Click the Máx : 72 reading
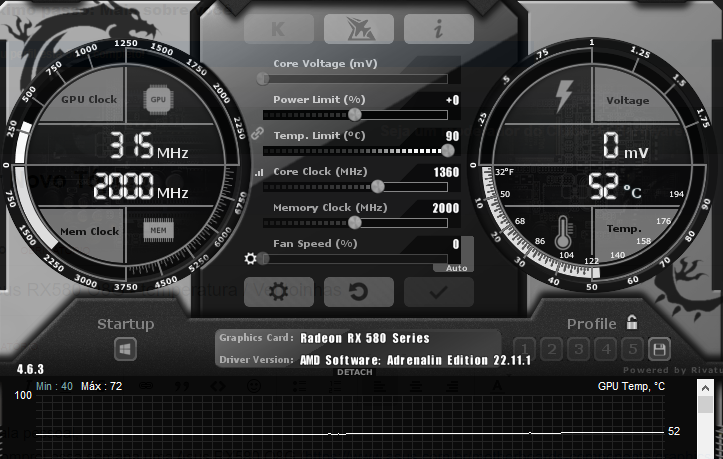Screen dimensions: 723x459 [101, 386]
